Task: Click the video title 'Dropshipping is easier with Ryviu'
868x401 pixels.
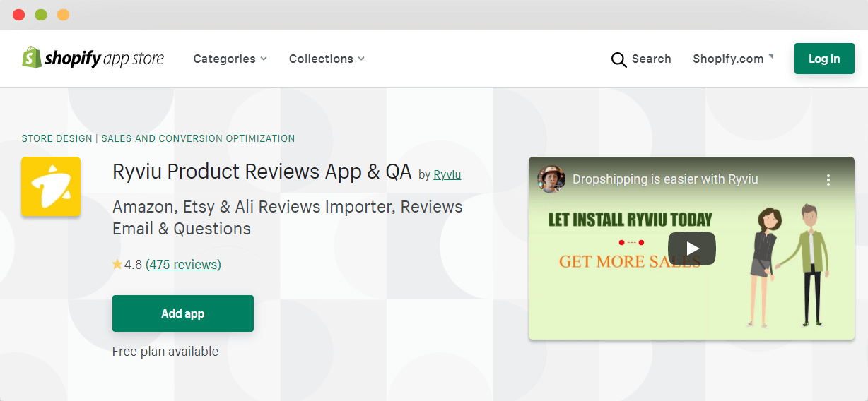Action: click(x=665, y=179)
